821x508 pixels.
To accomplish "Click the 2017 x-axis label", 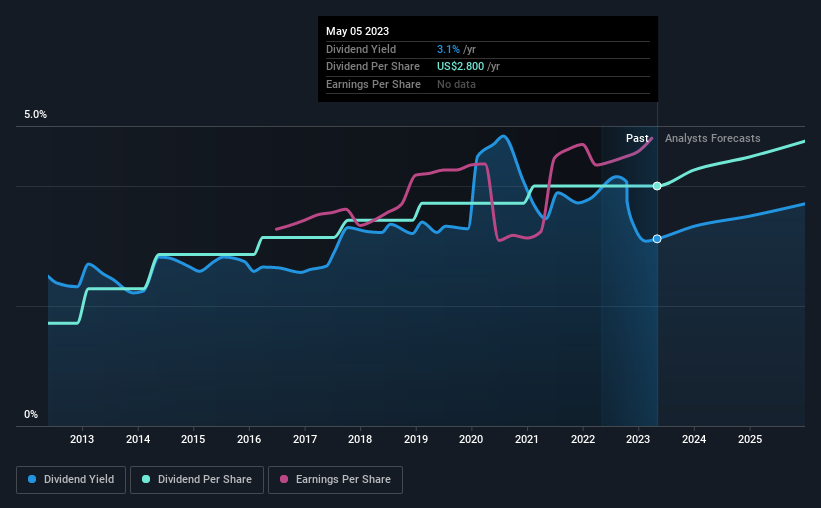I will tap(305, 439).
